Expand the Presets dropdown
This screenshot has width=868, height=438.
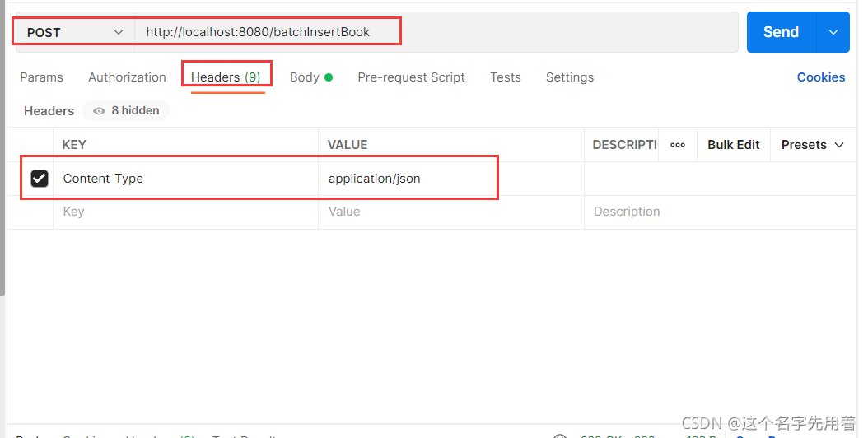pos(813,145)
